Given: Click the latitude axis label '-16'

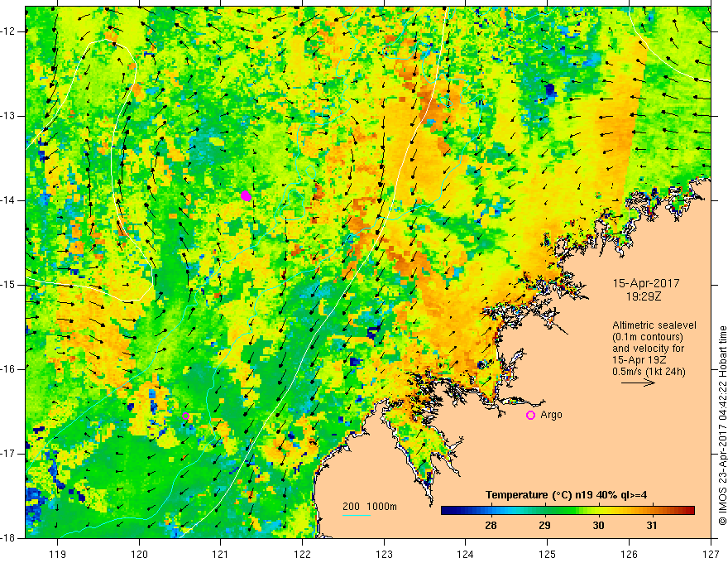Looking at the screenshot, I should tap(9, 369).
